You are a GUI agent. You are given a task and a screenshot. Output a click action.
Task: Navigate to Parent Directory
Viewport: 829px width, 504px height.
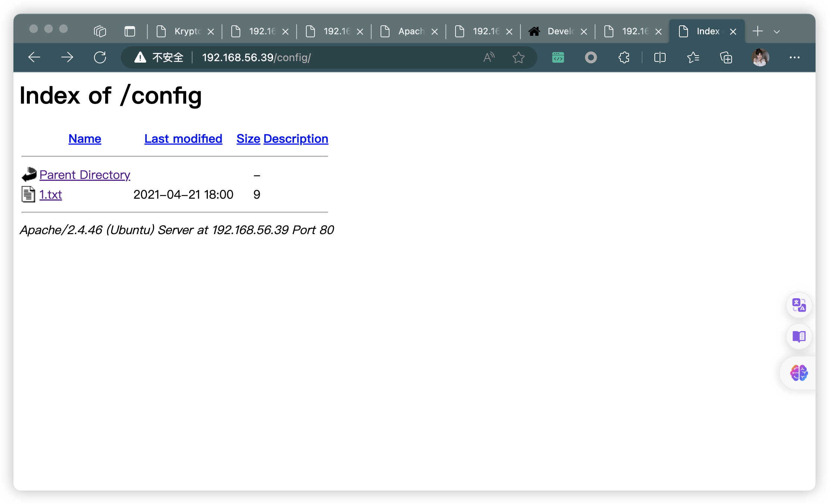pyautogui.click(x=85, y=174)
